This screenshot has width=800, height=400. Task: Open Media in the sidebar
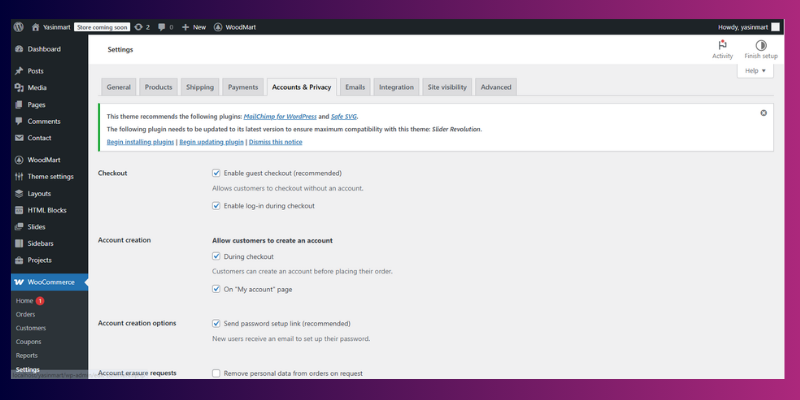coord(37,88)
